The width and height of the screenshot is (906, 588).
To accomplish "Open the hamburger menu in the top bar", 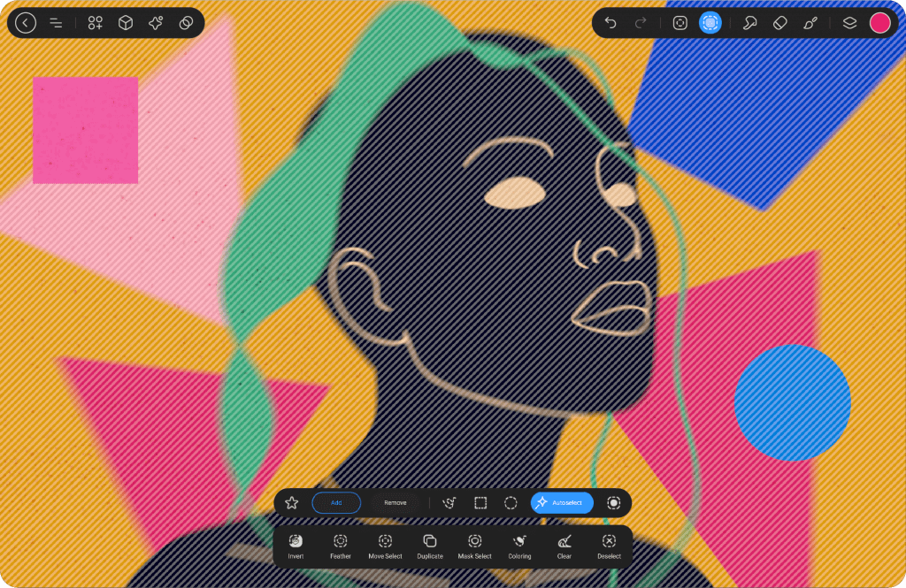I will pyautogui.click(x=56, y=23).
